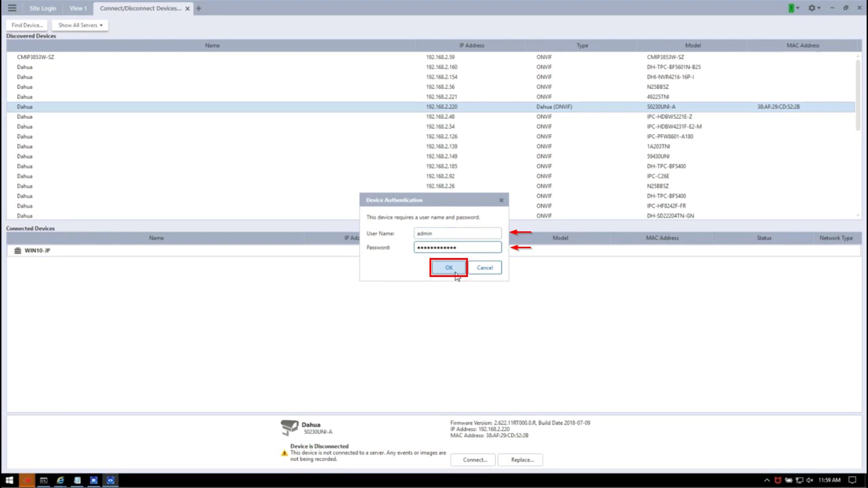
Task: Switch to the View 1 tab
Action: 78,8
